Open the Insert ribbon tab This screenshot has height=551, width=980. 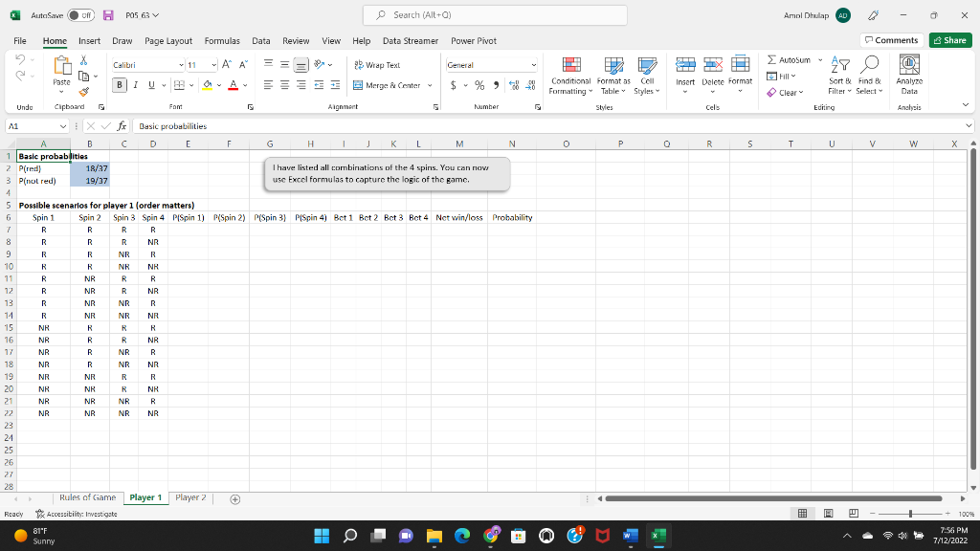(89, 40)
